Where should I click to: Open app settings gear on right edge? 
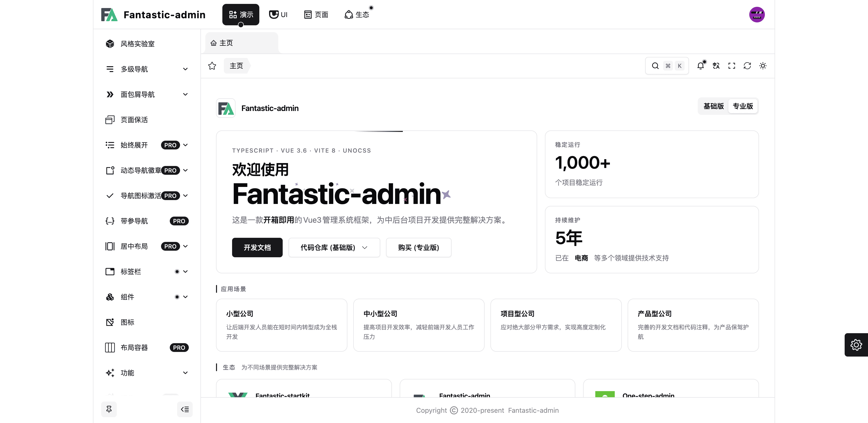pyautogui.click(x=856, y=344)
